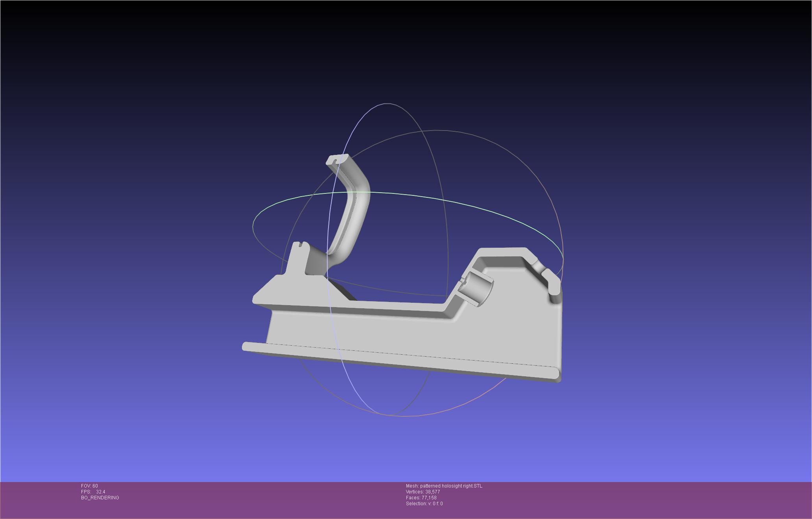The image size is (812, 519).
Task: Click the raised rear housing top edge
Action: click(x=502, y=252)
